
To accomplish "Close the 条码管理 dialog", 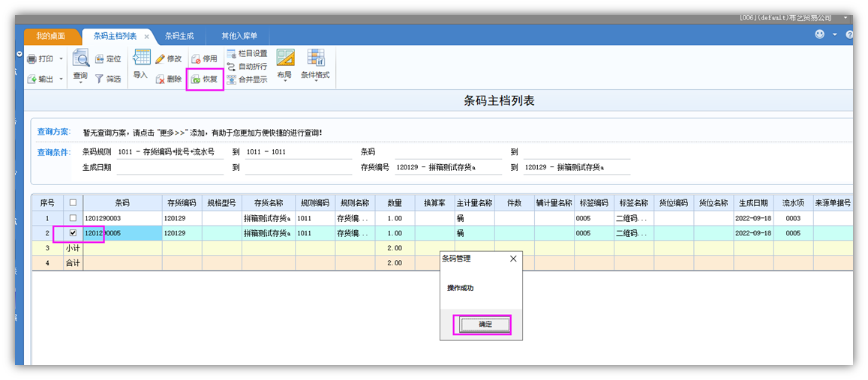I will pos(512,259).
